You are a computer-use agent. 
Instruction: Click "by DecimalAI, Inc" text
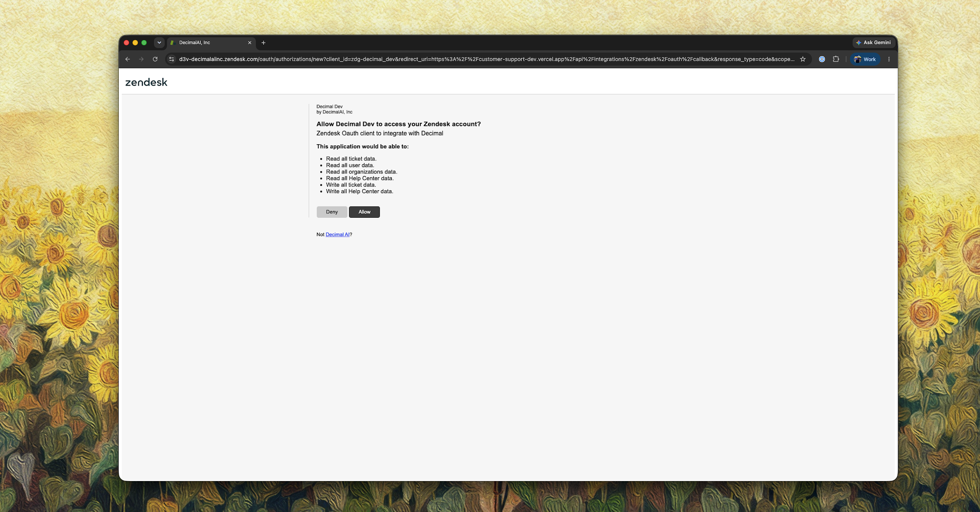[x=334, y=112]
